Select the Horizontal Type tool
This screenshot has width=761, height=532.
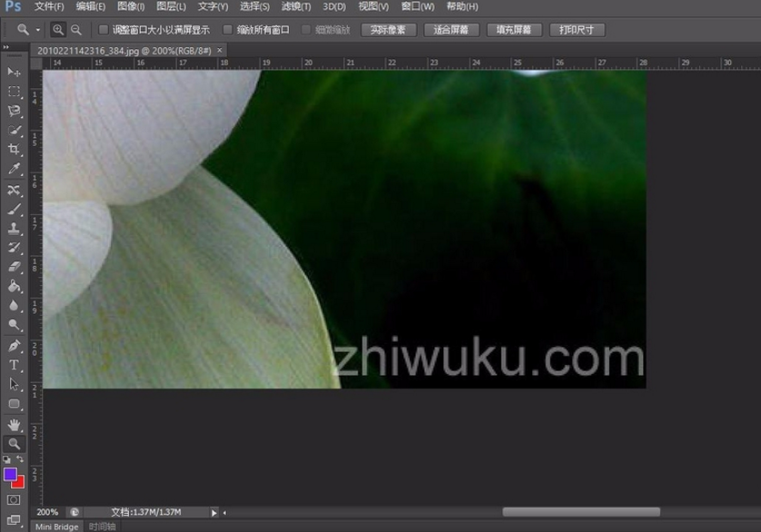click(x=14, y=365)
